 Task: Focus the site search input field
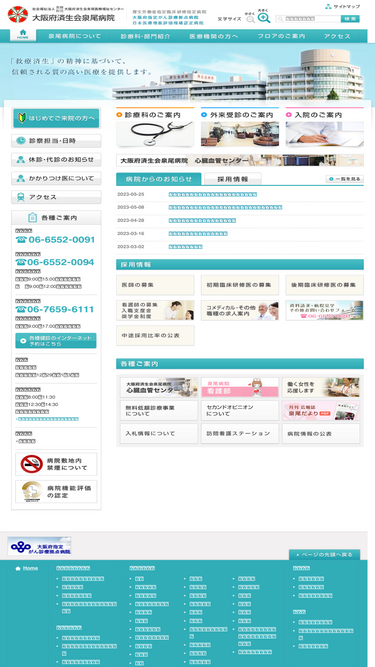coord(308,19)
